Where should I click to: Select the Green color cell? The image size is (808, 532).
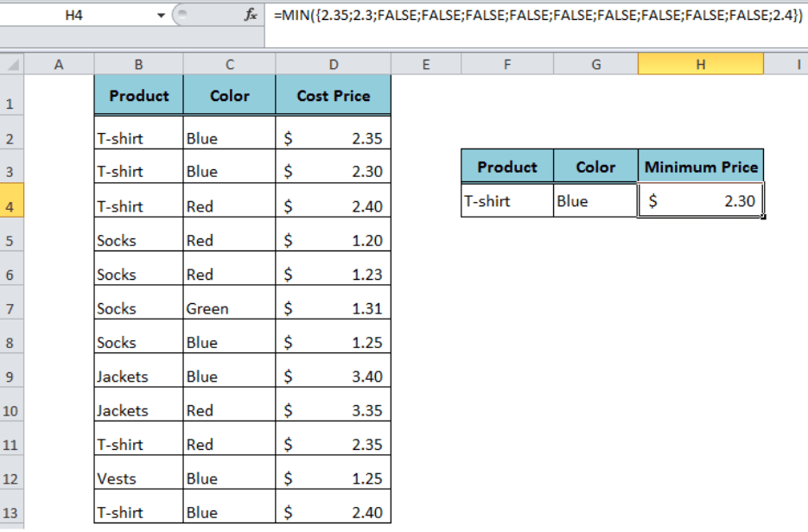click(x=229, y=302)
